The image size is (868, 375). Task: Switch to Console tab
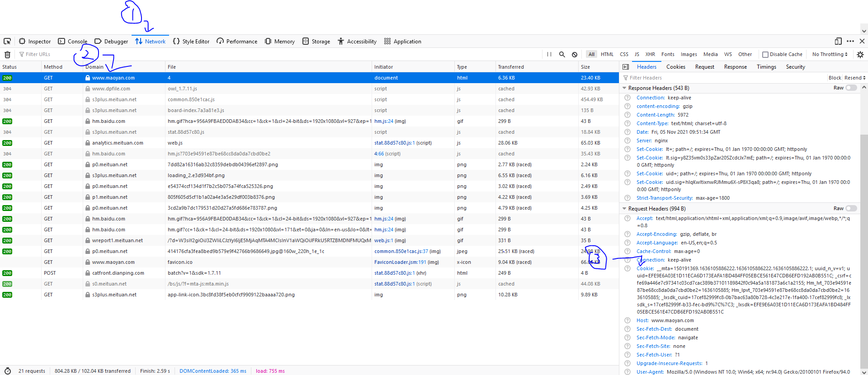(73, 41)
